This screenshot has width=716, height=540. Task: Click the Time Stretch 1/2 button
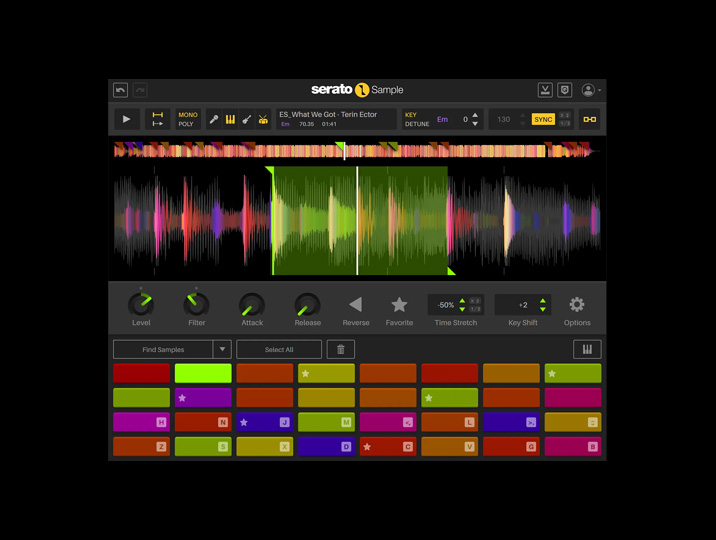click(475, 309)
